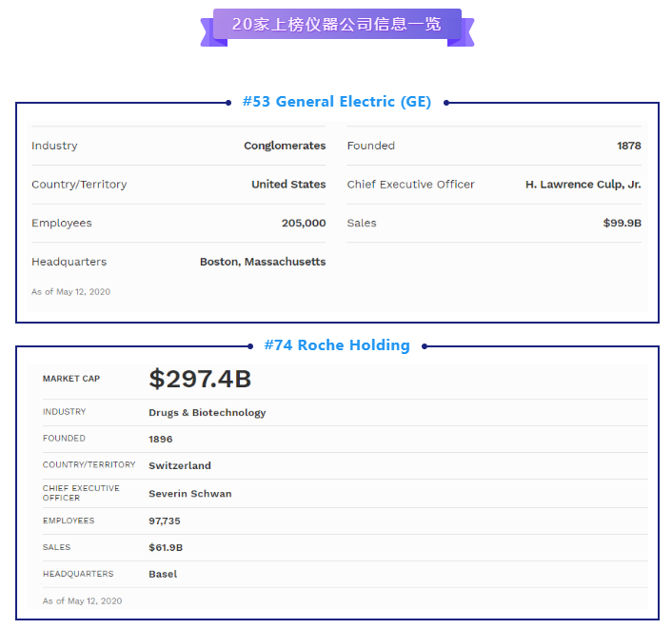
Task: Click the GE Founded label
Action: (370, 146)
